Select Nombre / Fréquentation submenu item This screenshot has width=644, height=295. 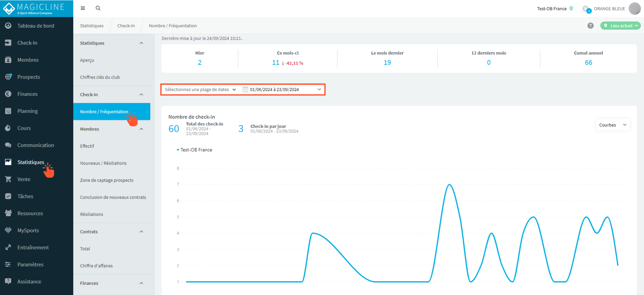[x=112, y=111]
